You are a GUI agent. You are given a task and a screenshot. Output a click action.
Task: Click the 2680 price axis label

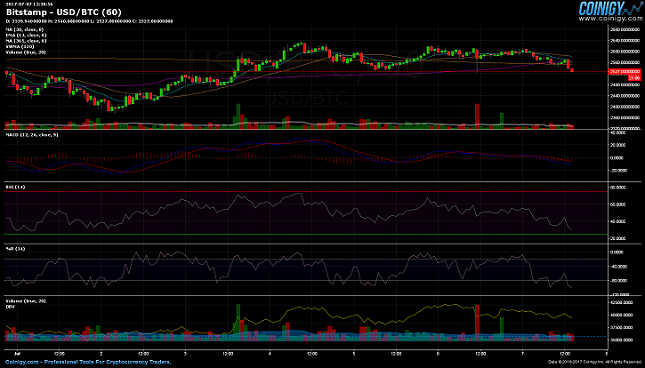click(626, 30)
